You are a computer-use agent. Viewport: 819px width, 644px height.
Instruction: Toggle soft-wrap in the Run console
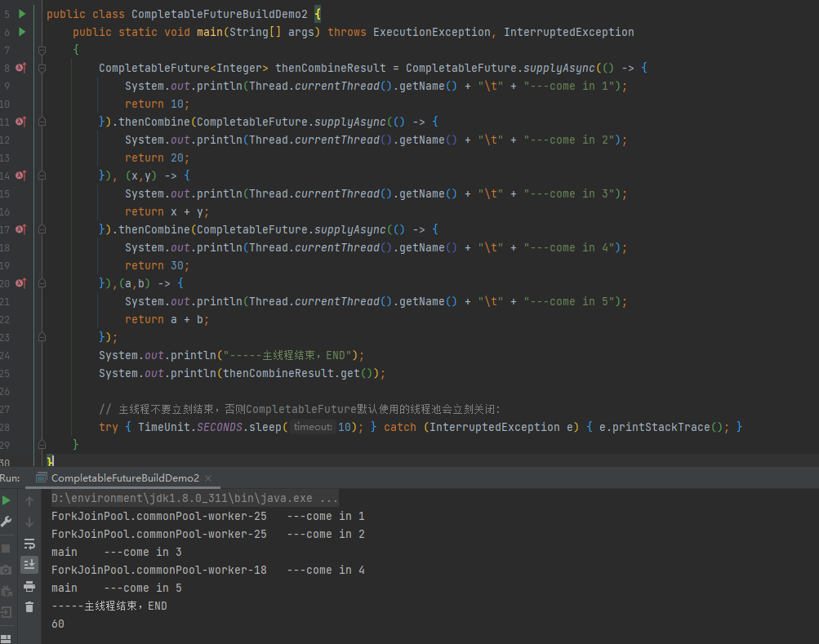(x=29, y=544)
